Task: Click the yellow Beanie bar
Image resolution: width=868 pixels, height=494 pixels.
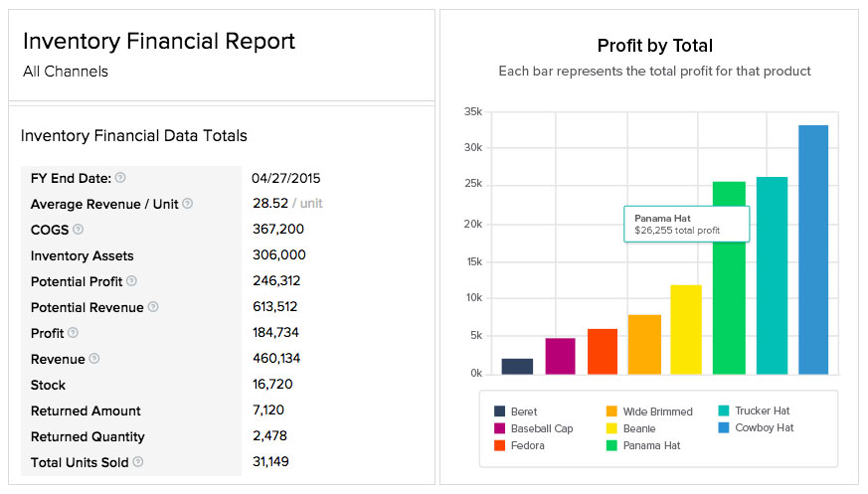Action: pos(686,329)
